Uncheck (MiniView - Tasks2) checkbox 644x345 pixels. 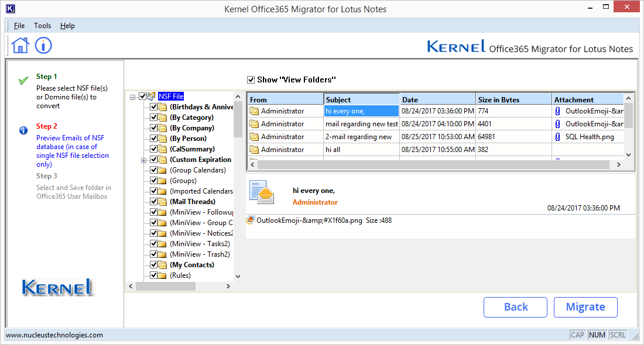point(153,243)
